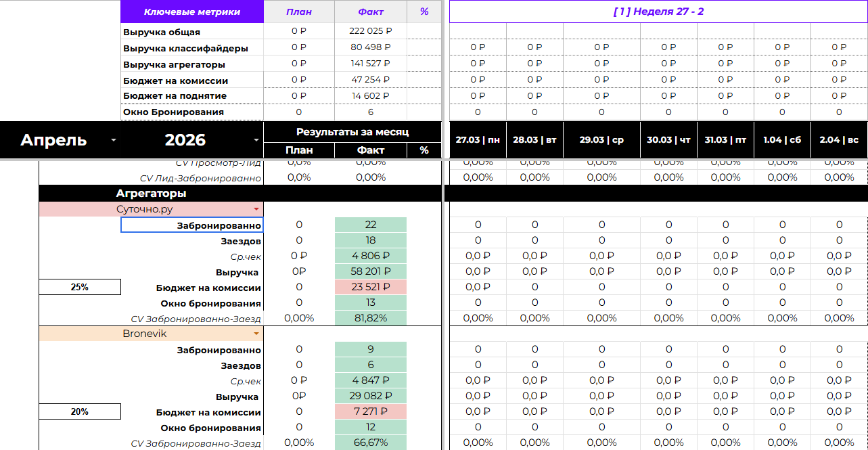The image size is (868, 450).
Task: Select the Результаты за месяц header
Action: click(x=352, y=132)
